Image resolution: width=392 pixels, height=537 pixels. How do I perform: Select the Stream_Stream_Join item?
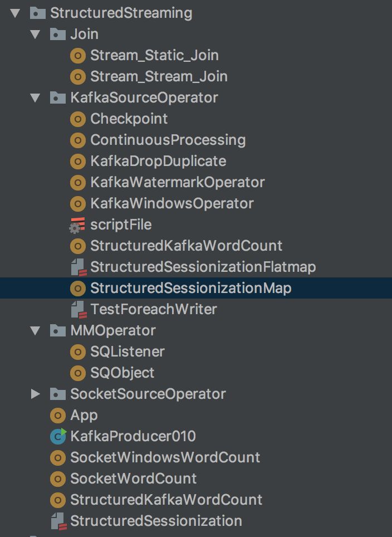(x=159, y=76)
